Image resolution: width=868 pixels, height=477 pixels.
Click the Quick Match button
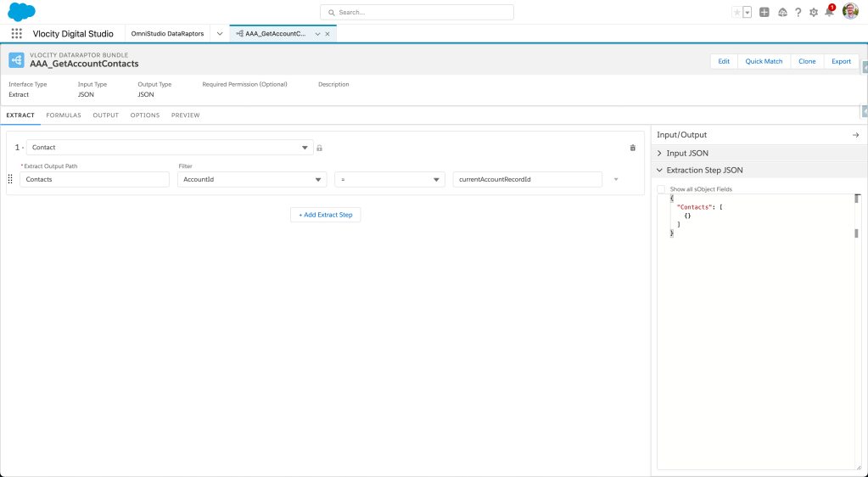pyautogui.click(x=764, y=61)
